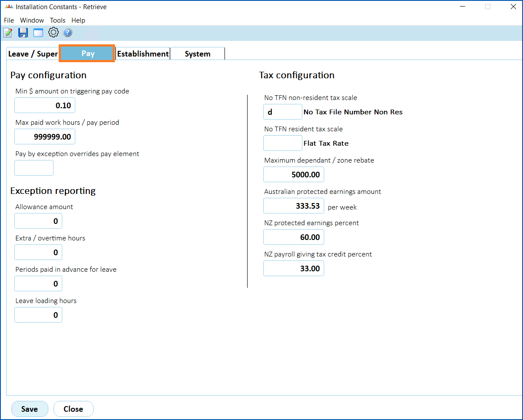Switch to the Establishment tab
Viewport: 523px width, 420px height.
tap(143, 54)
